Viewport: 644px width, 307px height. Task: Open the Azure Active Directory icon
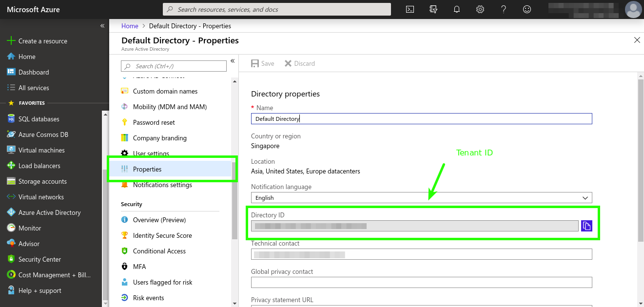coord(11,212)
